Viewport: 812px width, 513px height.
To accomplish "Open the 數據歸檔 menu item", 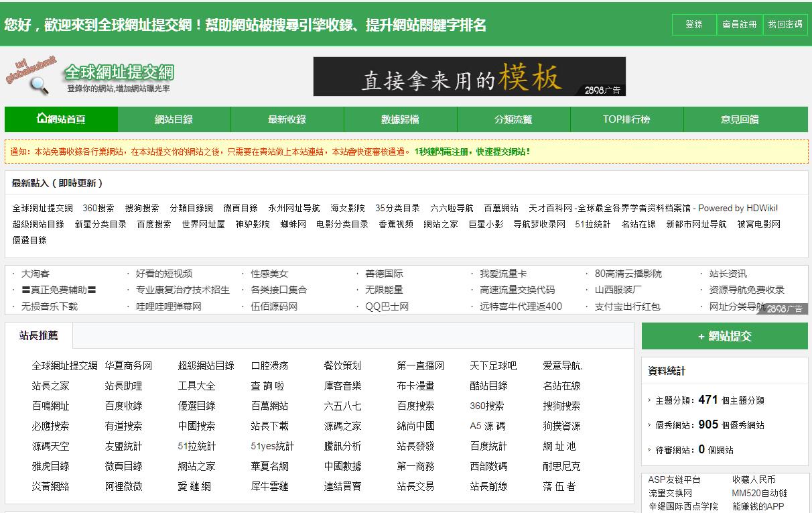I will 400,119.
